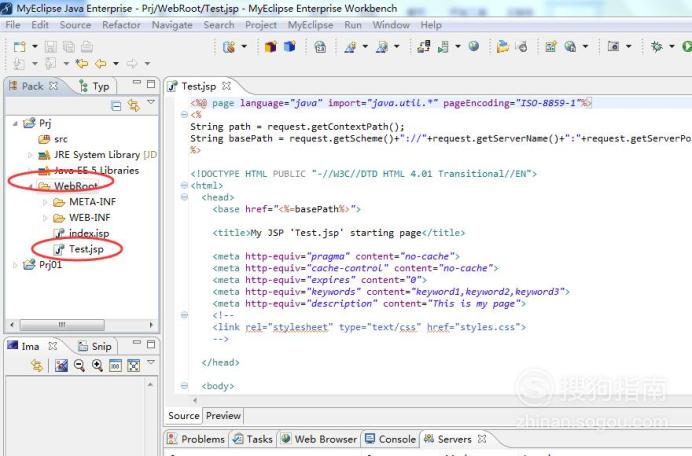Click the Zoom In magnifier in Image Preview
The height and width of the screenshot is (456, 692).
98,365
